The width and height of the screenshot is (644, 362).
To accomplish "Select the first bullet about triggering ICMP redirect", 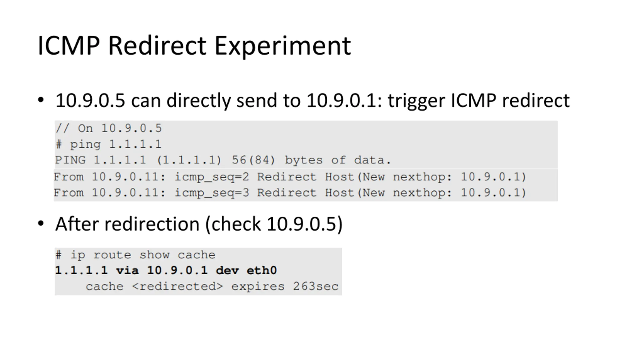I will [x=312, y=101].
